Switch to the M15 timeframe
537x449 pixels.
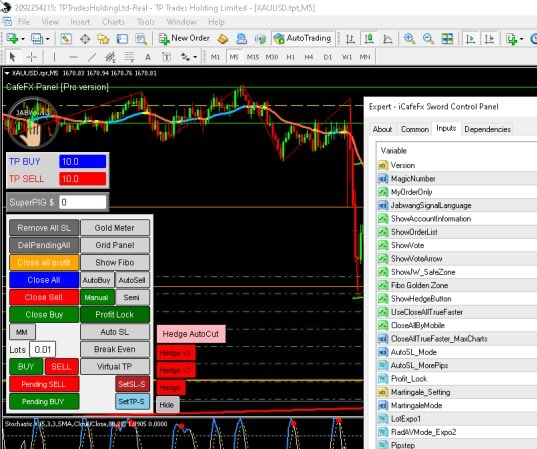tap(253, 57)
